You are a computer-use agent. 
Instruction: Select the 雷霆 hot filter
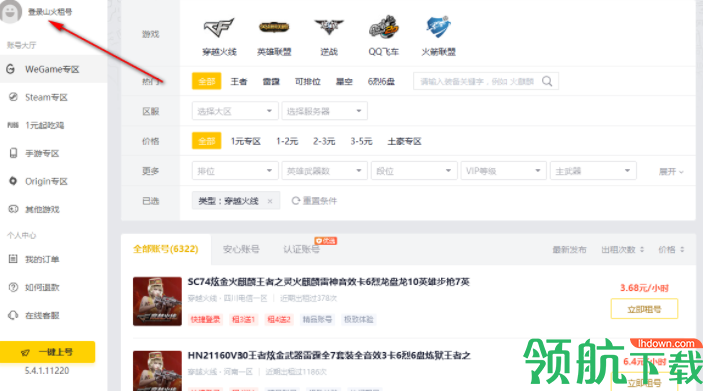click(x=271, y=82)
